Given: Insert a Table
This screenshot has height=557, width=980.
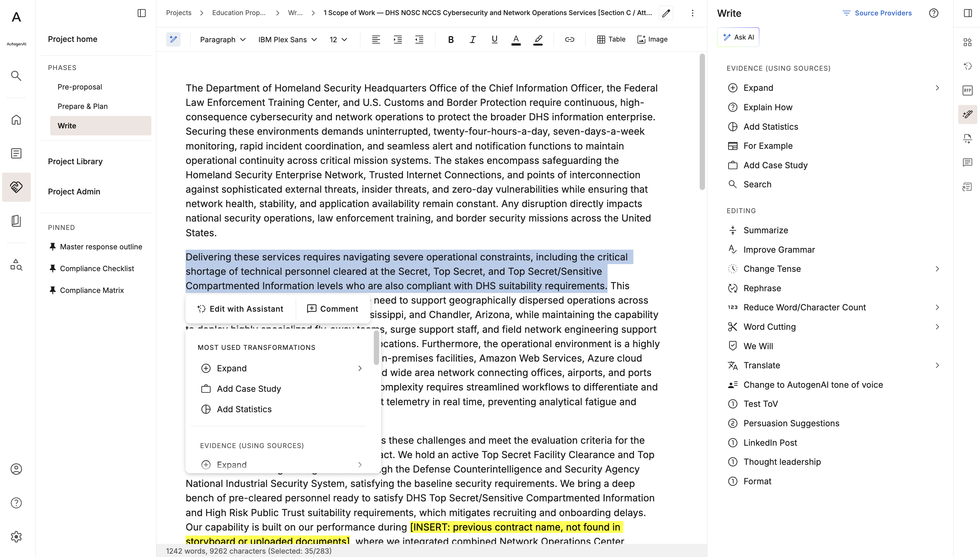Looking at the screenshot, I should pyautogui.click(x=611, y=40).
